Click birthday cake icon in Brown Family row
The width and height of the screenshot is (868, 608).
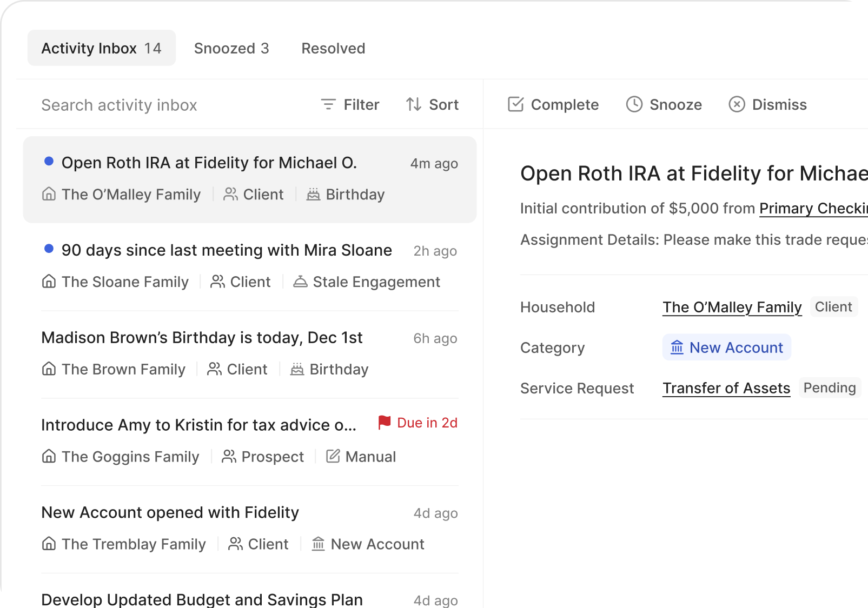tap(297, 369)
